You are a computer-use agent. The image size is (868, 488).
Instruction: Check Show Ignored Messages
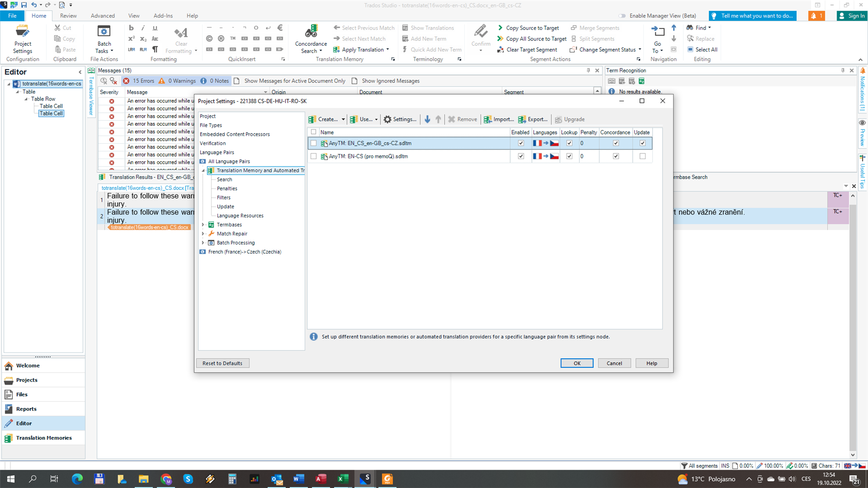(x=354, y=81)
